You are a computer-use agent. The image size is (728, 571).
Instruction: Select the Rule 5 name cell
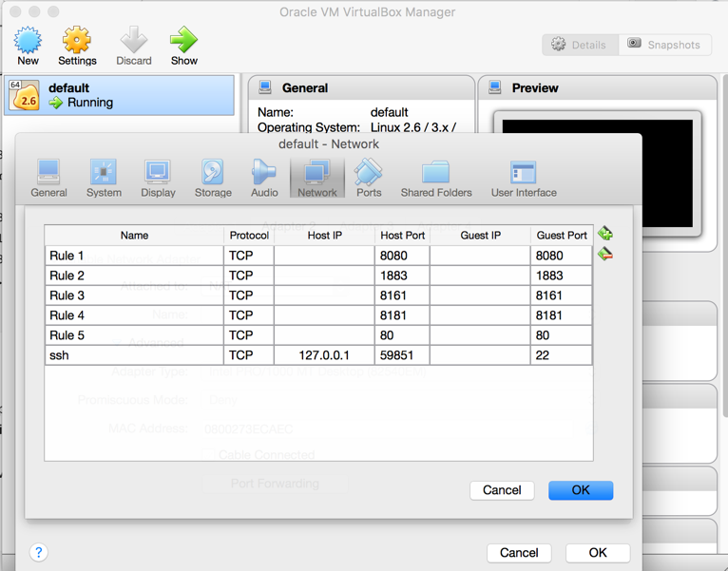pos(134,335)
